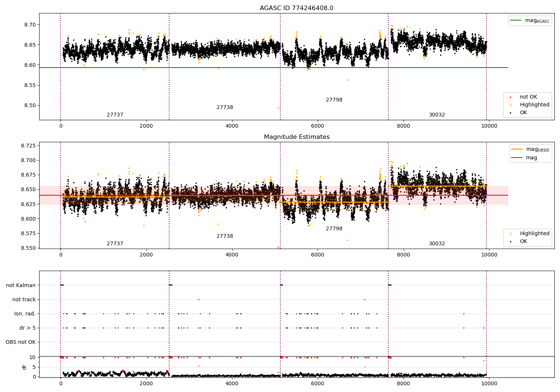Image resolution: width=560 pixels, height=392 pixels.
Task: Click obsid label 30032 in the top plot
Action: coord(437,115)
